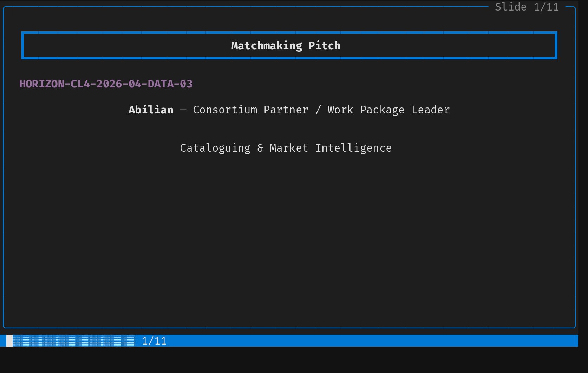588x373 pixels.
Task: Click the word Intelligence on the slide
Action: pos(353,148)
